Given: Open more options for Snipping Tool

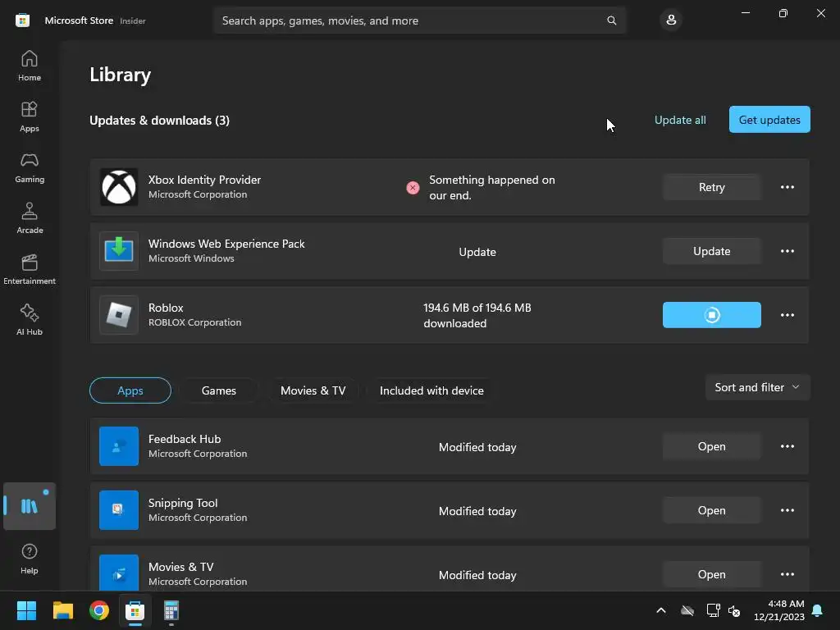Looking at the screenshot, I should click(787, 510).
